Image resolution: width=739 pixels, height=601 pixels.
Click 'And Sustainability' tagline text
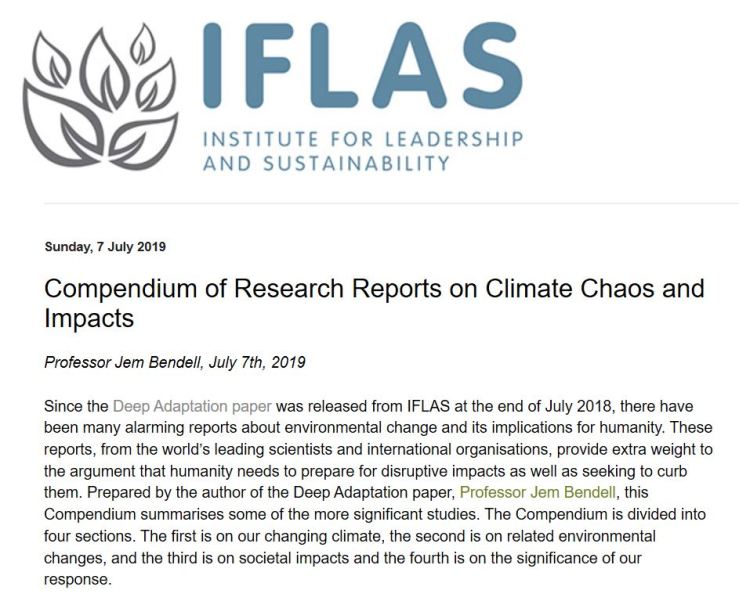[x=326, y=162]
